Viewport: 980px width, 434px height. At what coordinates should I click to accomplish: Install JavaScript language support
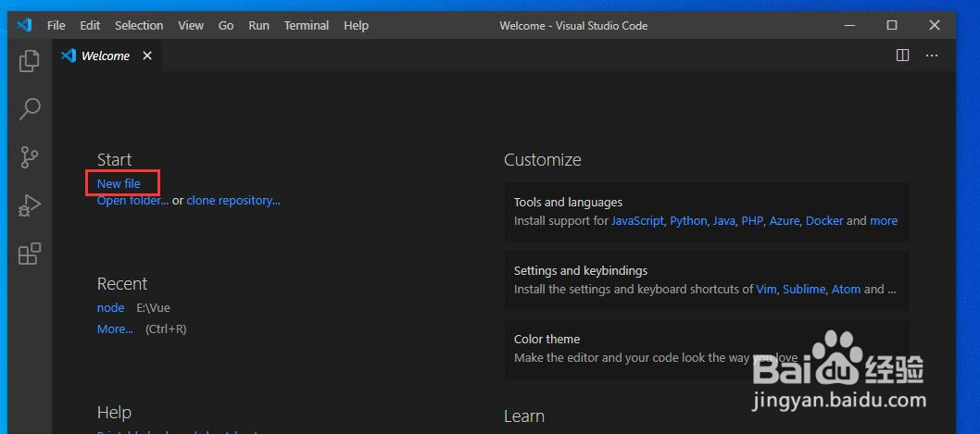[x=637, y=220]
